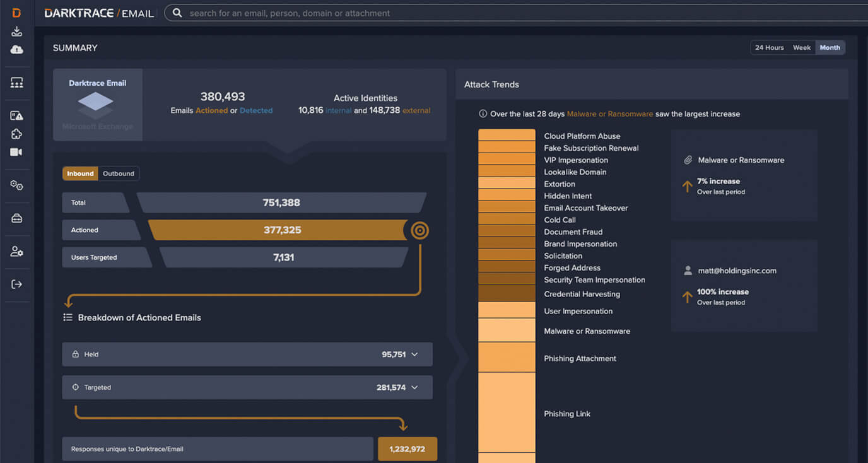Click the Document Fraud label

pyautogui.click(x=573, y=232)
